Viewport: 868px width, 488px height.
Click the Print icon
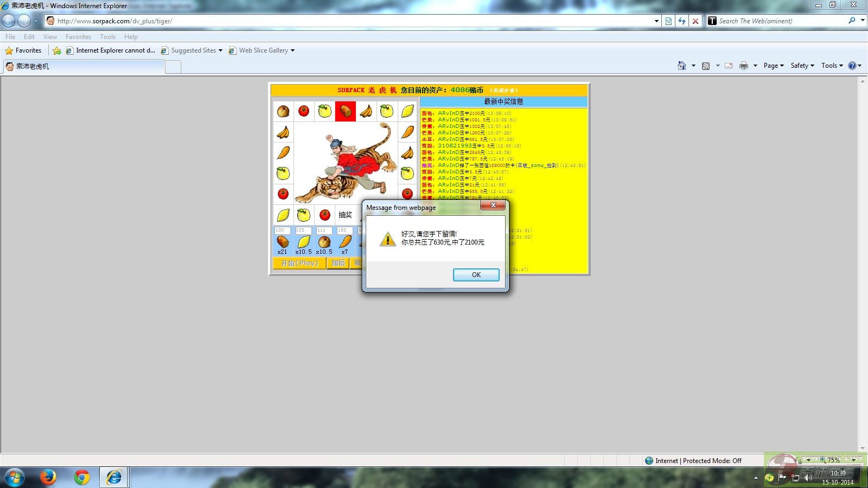(743, 66)
